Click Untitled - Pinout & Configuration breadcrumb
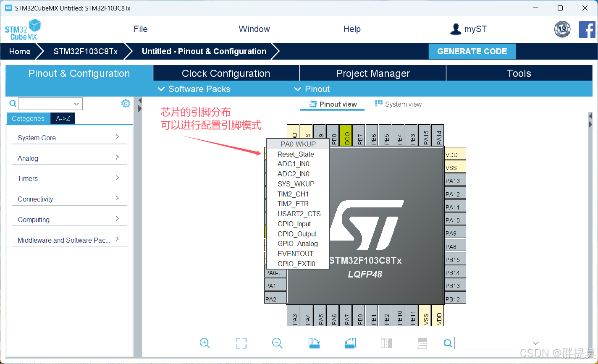Screen dimensions: 598x364 click(x=204, y=51)
